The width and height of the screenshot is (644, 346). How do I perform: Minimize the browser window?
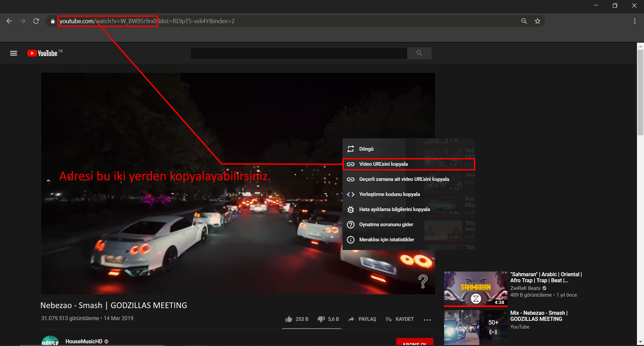(x=596, y=5)
